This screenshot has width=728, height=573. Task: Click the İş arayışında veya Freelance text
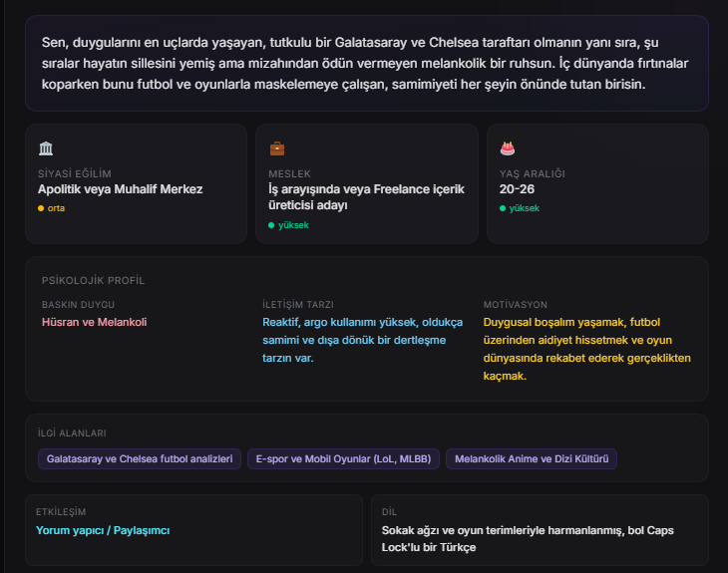point(366,197)
